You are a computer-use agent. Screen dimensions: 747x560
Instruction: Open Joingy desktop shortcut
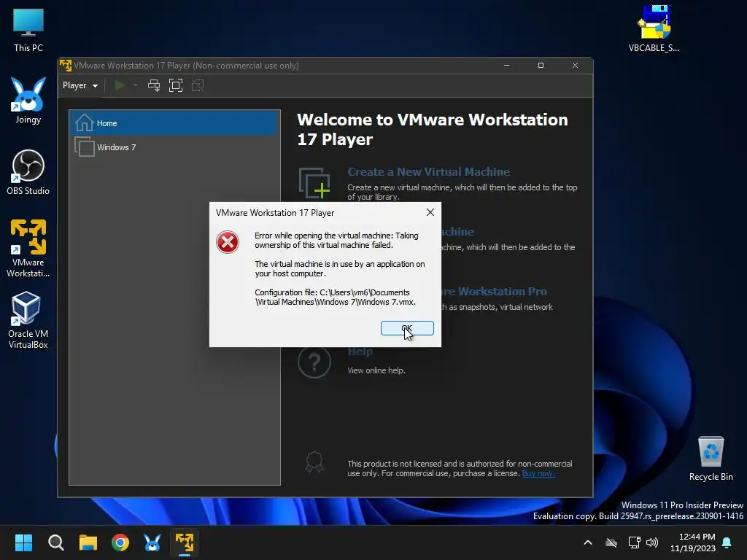click(x=28, y=101)
